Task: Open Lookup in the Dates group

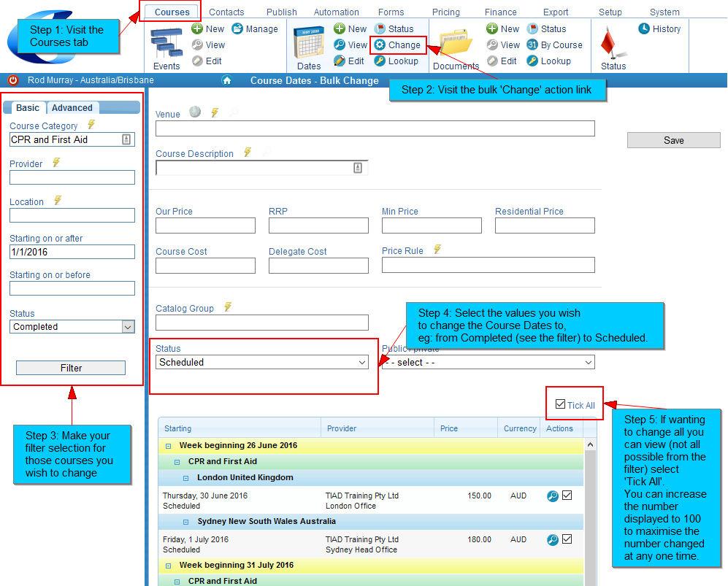Action: (396, 61)
